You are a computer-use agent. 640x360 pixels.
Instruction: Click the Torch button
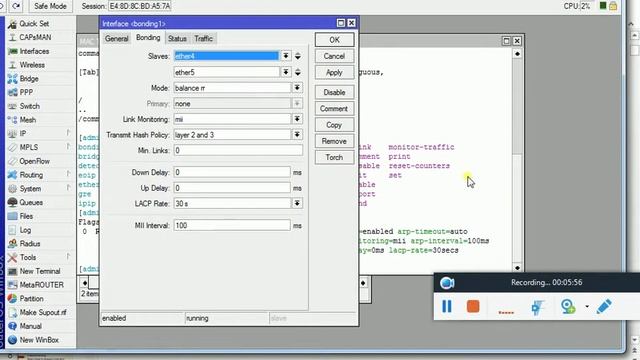coord(334,157)
